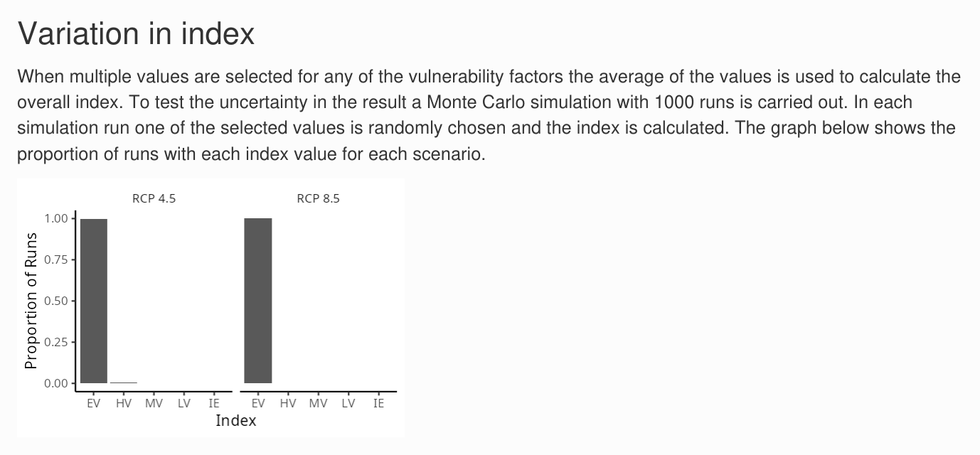Image resolution: width=980 pixels, height=455 pixels.
Task: Click the 0.75 y-axis tick label
Action: pos(56,259)
